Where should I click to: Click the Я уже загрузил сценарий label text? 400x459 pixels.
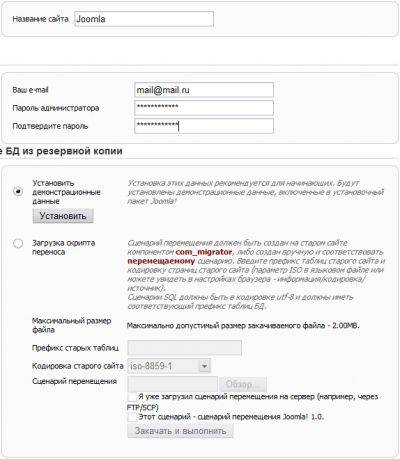click(x=253, y=402)
